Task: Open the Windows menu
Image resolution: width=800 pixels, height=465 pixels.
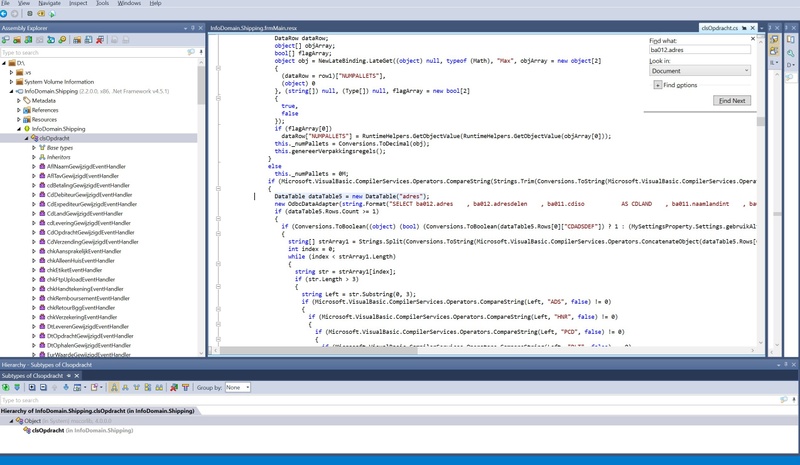Action: [129, 3]
